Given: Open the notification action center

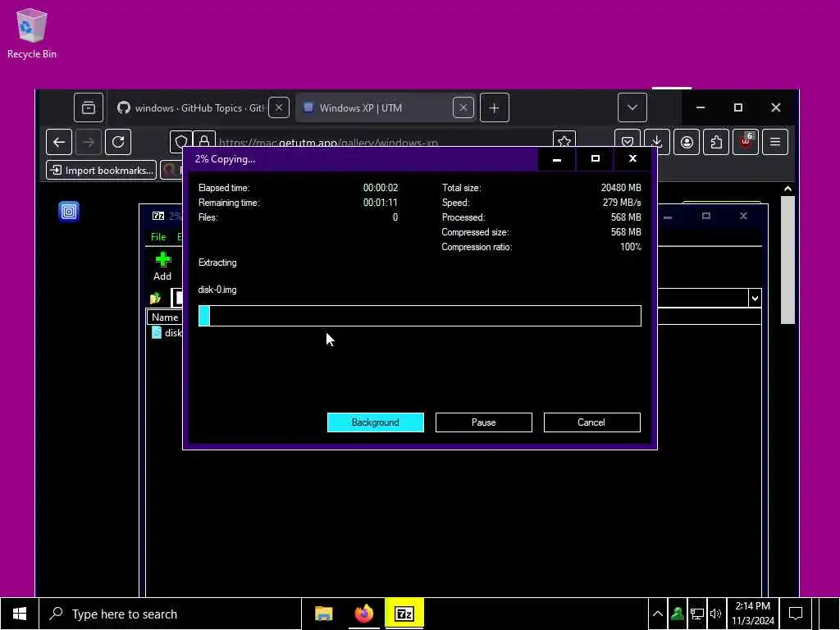Looking at the screenshot, I should [x=796, y=614].
